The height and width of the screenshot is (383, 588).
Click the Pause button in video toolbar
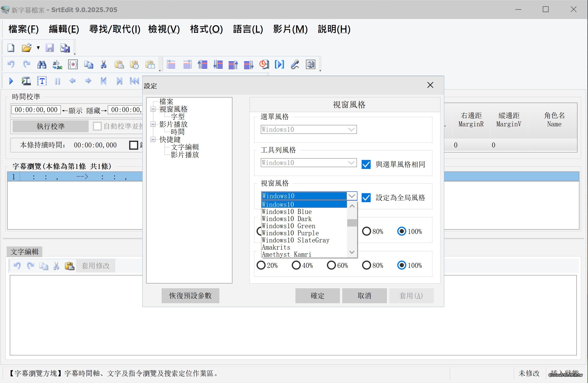(x=57, y=81)
